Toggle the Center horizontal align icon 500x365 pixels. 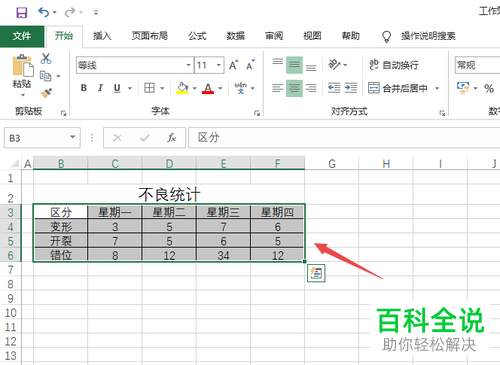click(x=294, y=88)
